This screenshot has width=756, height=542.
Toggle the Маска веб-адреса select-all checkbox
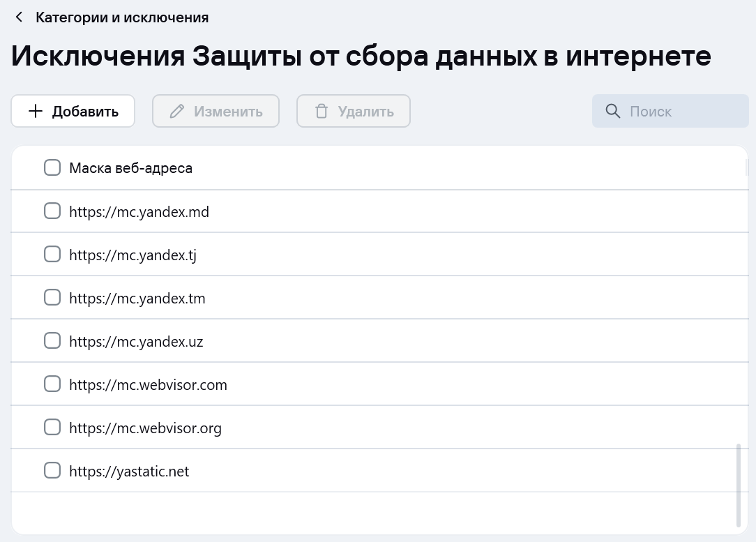coord(52,168)
